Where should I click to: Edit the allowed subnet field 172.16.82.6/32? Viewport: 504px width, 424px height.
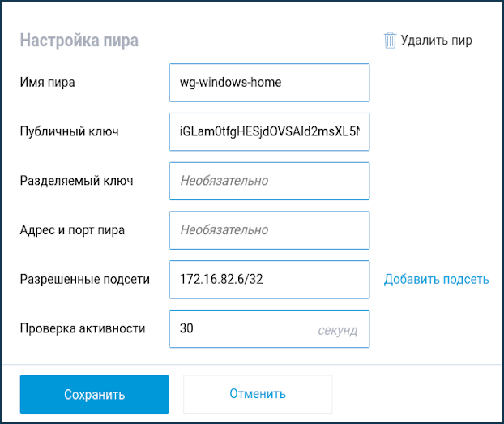point(269,280)
